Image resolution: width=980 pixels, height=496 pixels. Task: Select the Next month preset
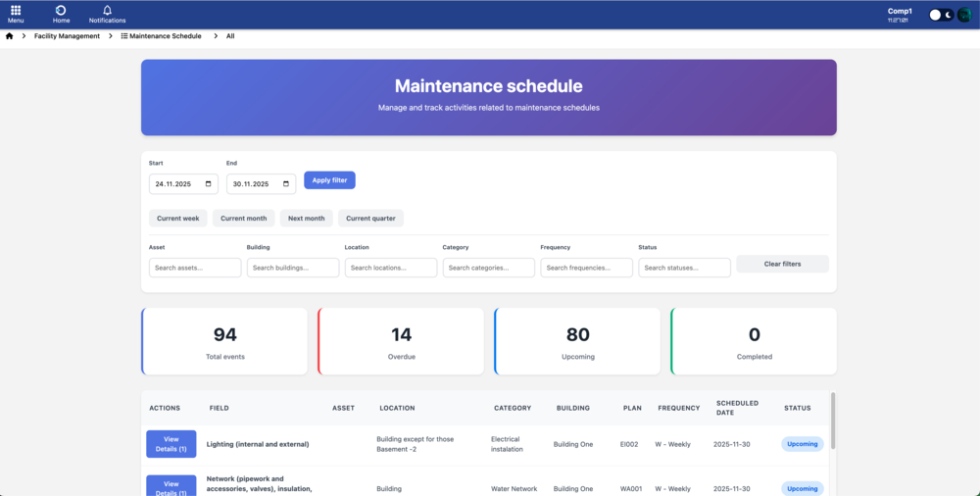(x=306, y=219)
